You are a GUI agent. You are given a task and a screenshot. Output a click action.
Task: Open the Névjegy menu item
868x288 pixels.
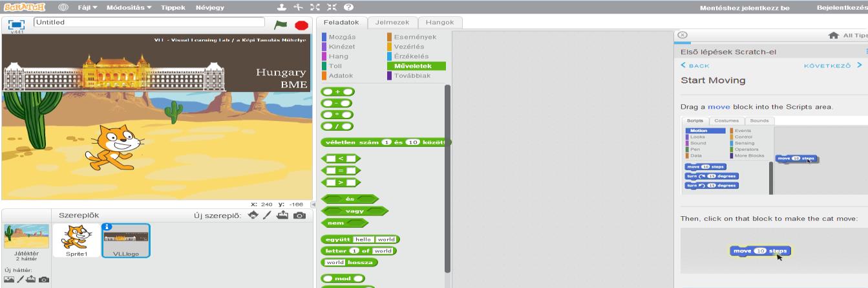210,8
